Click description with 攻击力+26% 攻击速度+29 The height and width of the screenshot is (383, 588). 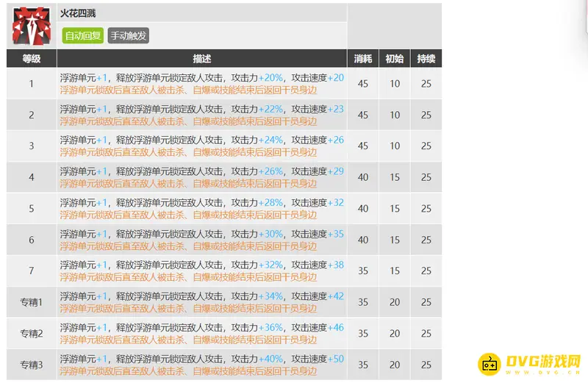[x=201, y=177]
